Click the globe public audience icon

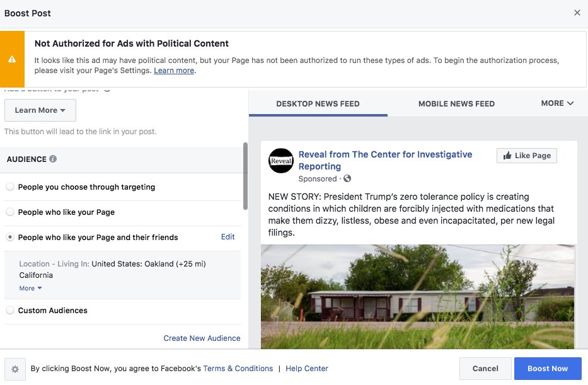pos(347,178)
